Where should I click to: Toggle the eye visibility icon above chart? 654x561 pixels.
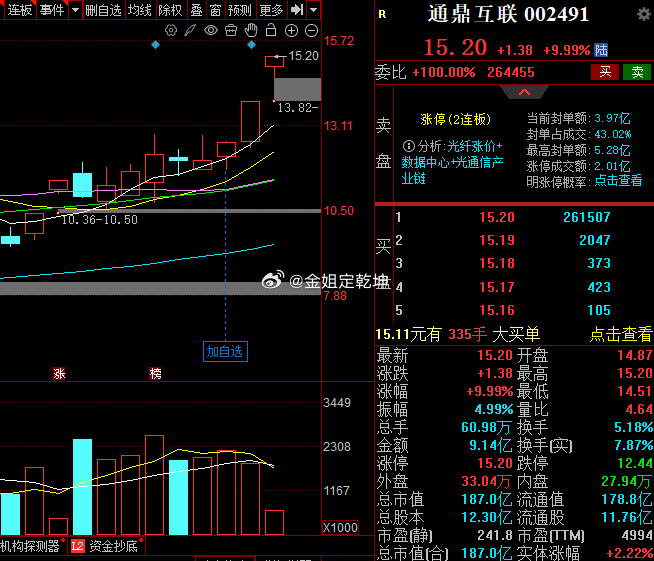pyautogui.click(x=211, y=30)
